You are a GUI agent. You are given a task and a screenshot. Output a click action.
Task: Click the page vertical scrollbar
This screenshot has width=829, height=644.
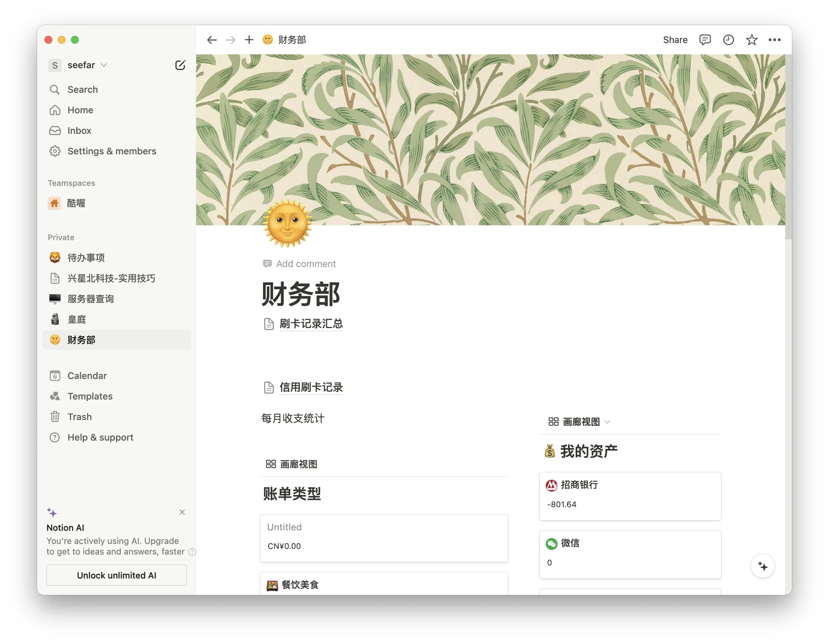[x=788, y=147]
